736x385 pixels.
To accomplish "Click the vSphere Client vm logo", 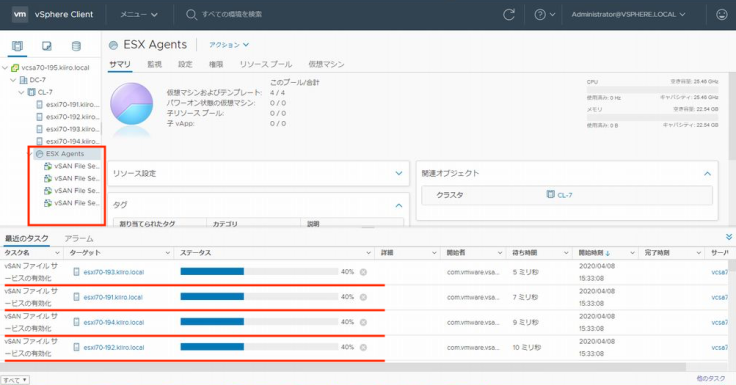I will (x=20, y=15).
